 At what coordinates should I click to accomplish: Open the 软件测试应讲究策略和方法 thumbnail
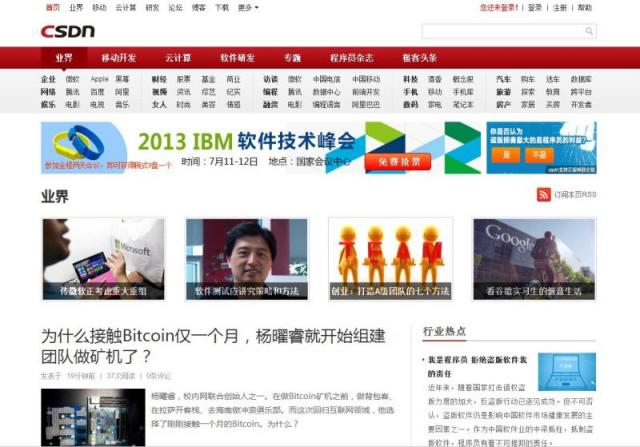tap(247, 259)
